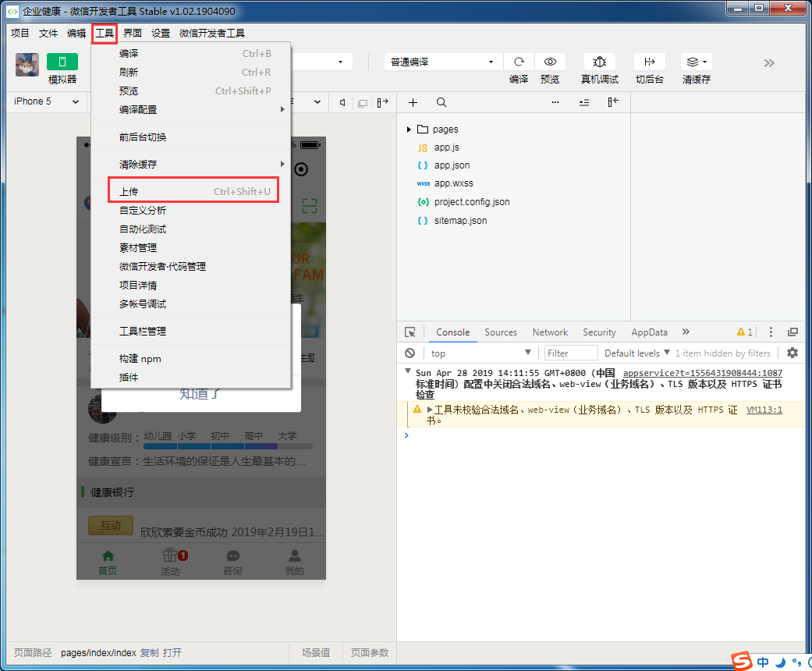This screenshot has height=671, width=812.
Task: Select 预览 menu entry
Action: (x=190, y=91)
